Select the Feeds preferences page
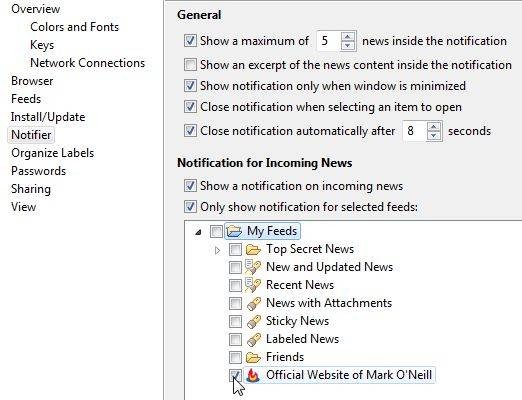 click(26, 99)
